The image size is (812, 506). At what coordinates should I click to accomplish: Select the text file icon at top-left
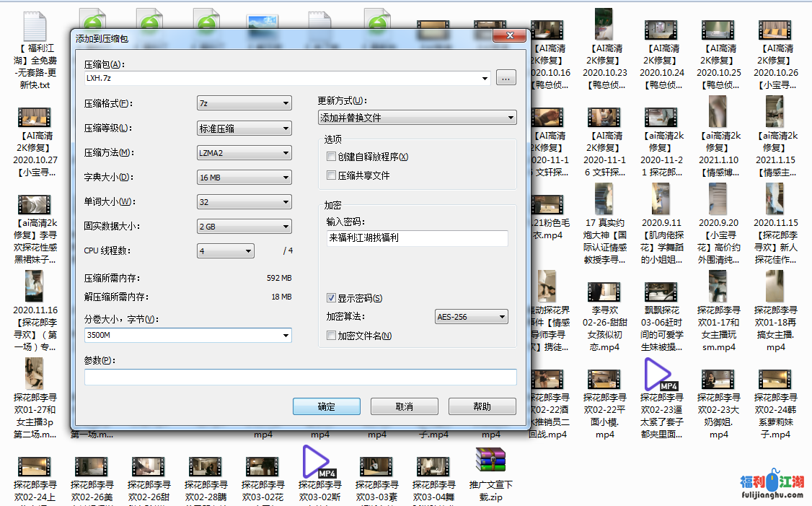(35, 26)
